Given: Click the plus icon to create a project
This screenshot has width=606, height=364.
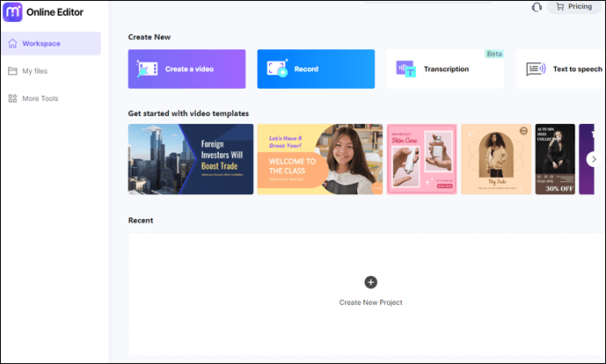Looking at the screenshot, I should [370, 282].
